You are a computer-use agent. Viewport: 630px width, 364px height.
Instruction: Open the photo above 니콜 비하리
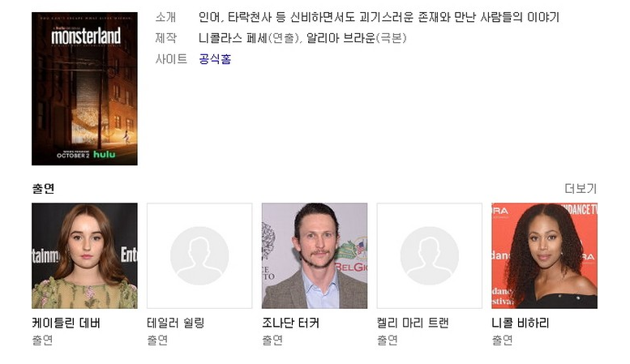coord(544,255)
